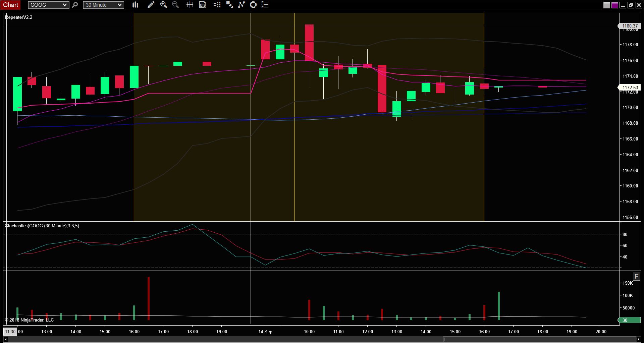
Task: Click the large red candle at 12:30
Action: [x=382, y=89]
